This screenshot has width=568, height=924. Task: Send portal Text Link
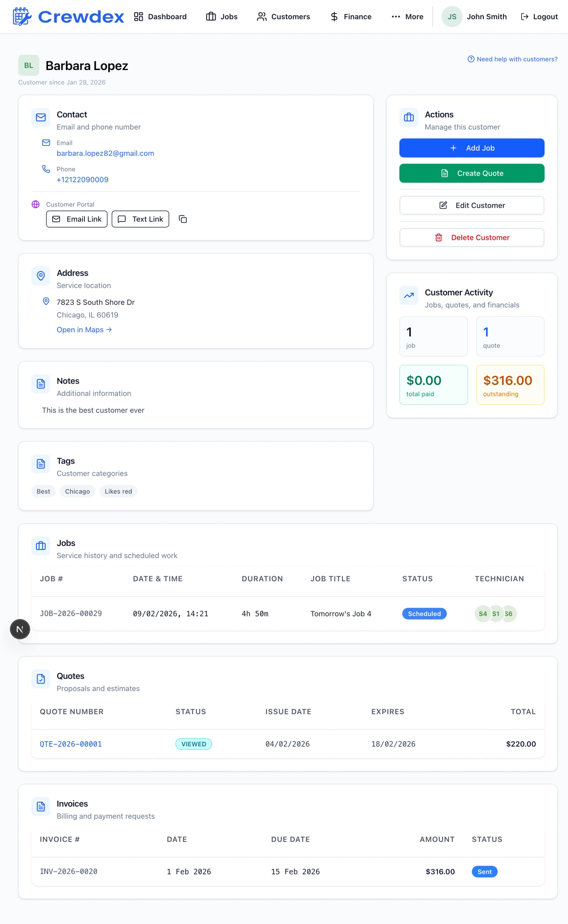click(x=140, y=219)
